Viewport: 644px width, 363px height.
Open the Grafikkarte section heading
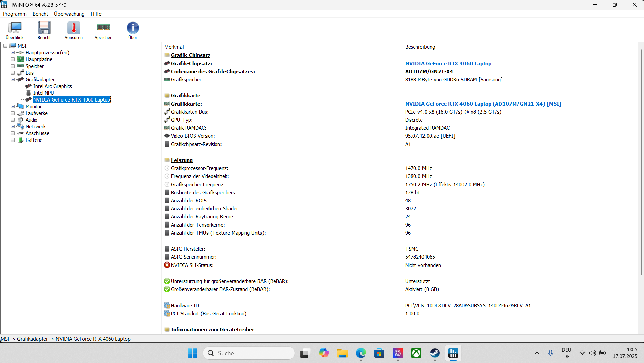point(186,96)
